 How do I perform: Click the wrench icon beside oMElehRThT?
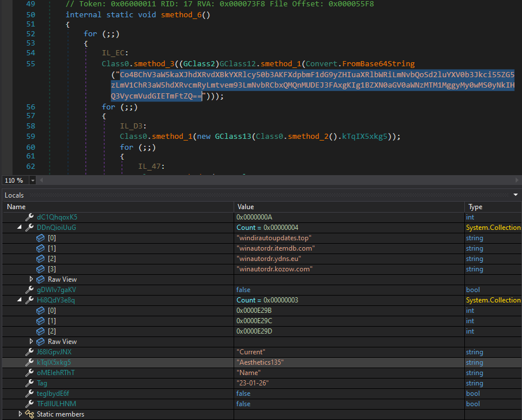pyautogui.click(x=29, y=372)
